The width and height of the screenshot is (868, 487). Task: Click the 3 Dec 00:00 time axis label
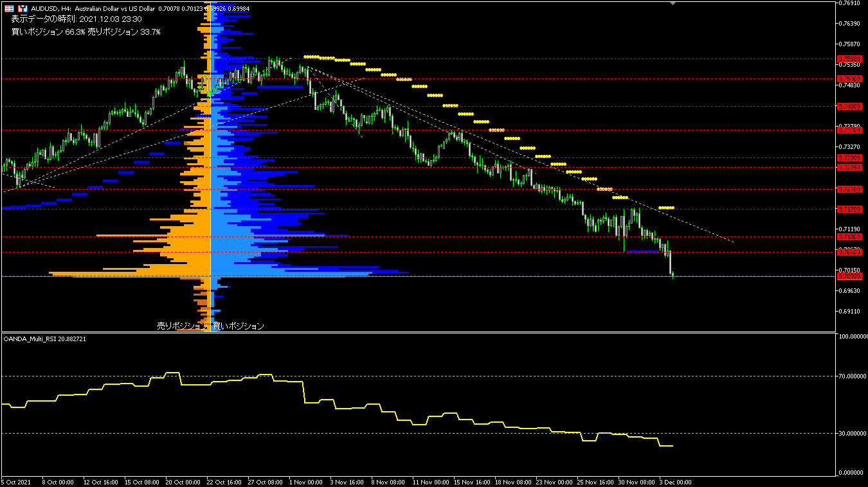675,481
